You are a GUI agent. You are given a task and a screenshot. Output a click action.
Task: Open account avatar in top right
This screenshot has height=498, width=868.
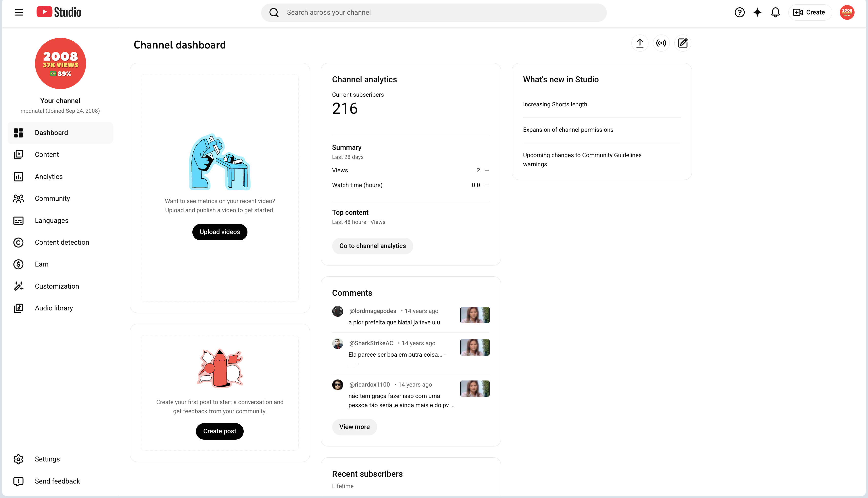[x=847, y=12]
